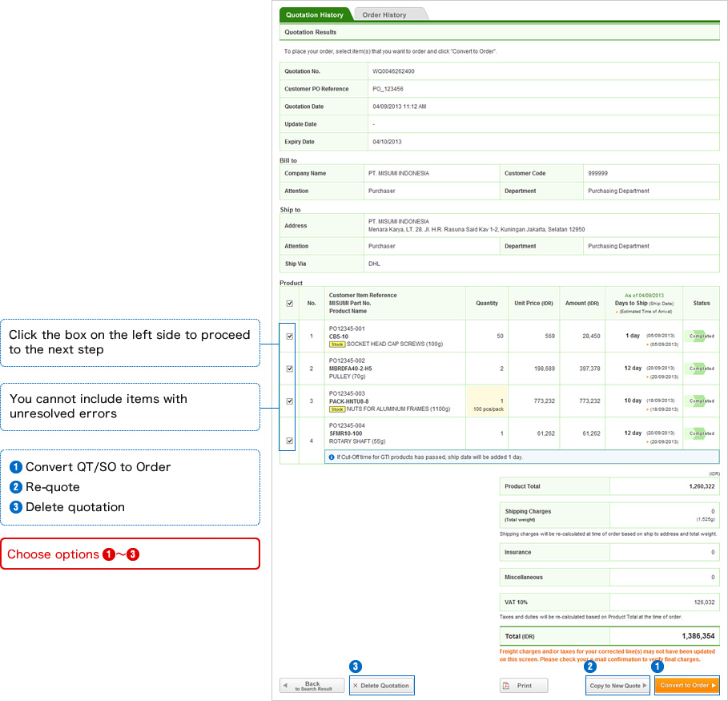Screen dimensions: 728x701
Task: Click part number CB5-10
Action: tap(339, 336)
